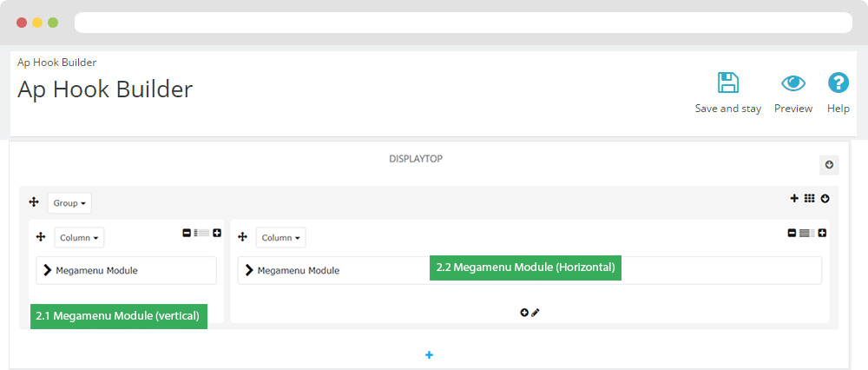Click the browser address bar
Image resolution: width=868 pixels, height=370 pixels.
[x=464, y=23]
